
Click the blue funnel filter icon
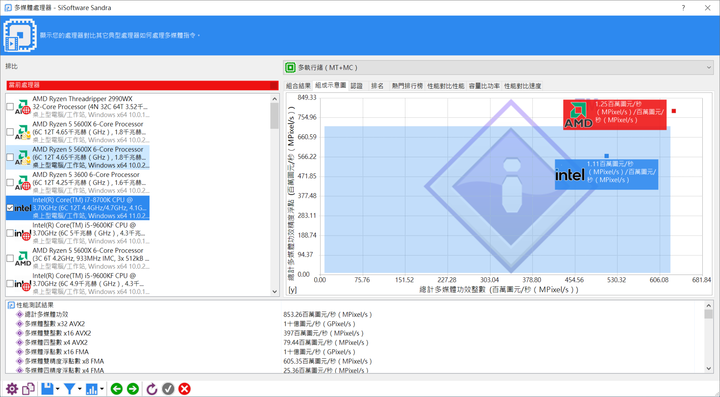(69, 389)
